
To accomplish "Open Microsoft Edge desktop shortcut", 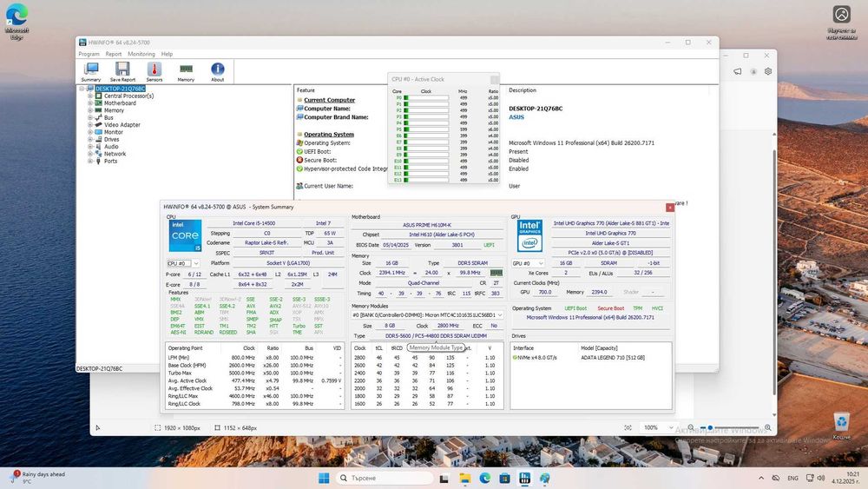I will pyautogui.click(x=16, y=22).
